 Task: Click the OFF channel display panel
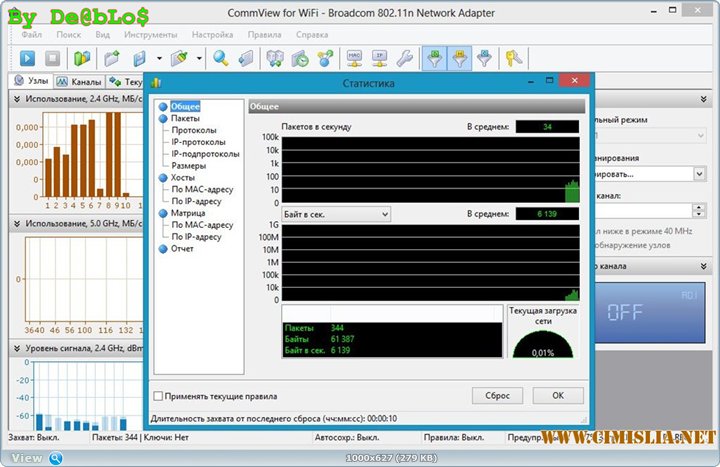(x=649, y=313)
